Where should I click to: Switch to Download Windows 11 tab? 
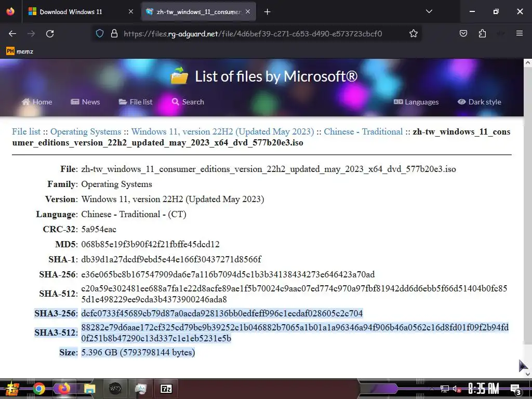81,11
